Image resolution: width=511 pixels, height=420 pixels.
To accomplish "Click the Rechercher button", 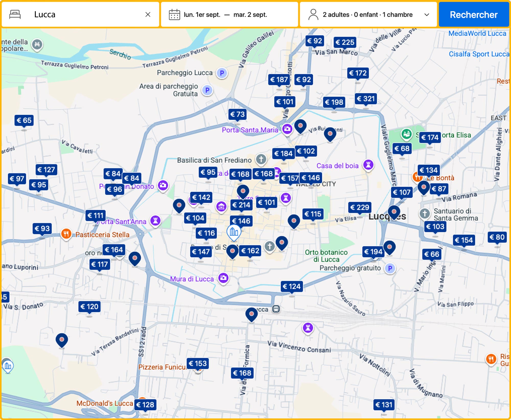I will (x=474, y=15).
